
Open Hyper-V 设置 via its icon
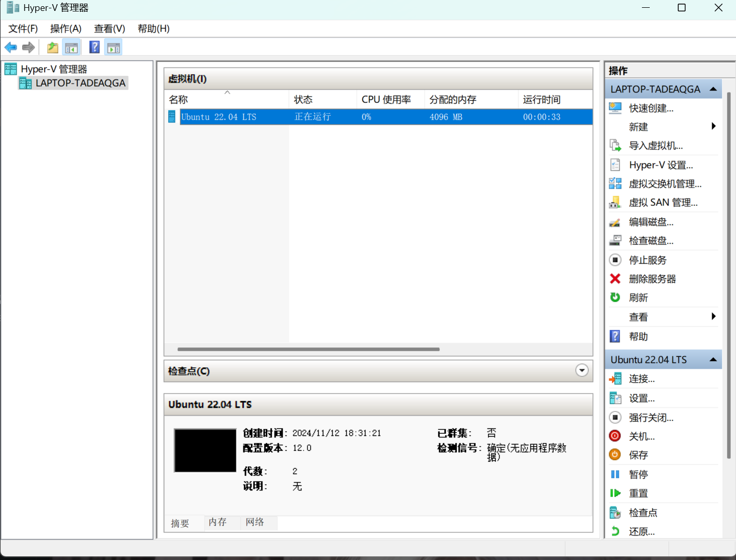[x=615, y=165]
